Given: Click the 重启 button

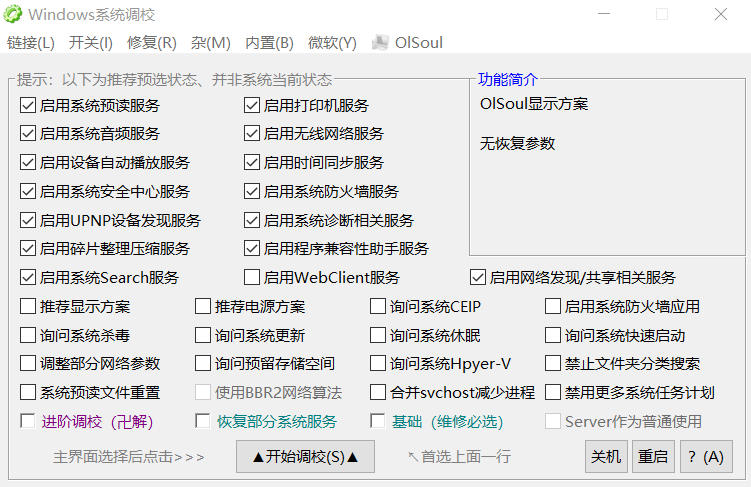Looking at the screenshot, I should (653, 457).
